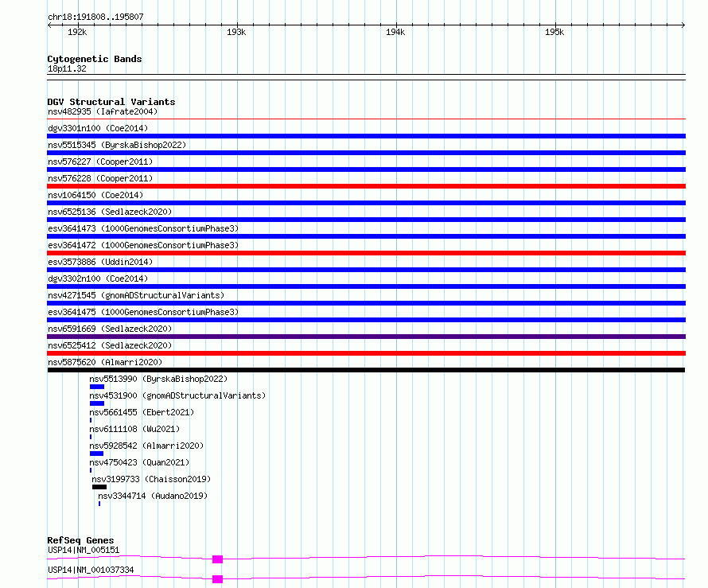
Task: Click chr18:191808..195807 coordinates text
Action: (x=95, y=17)
